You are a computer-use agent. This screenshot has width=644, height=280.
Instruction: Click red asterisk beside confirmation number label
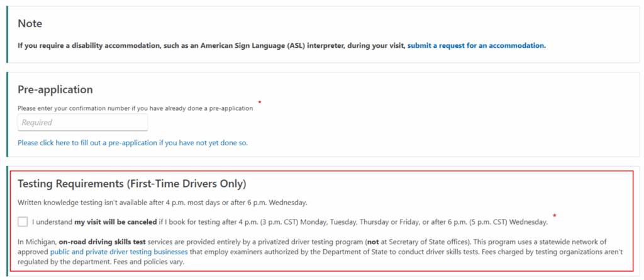tap(260, 103)
